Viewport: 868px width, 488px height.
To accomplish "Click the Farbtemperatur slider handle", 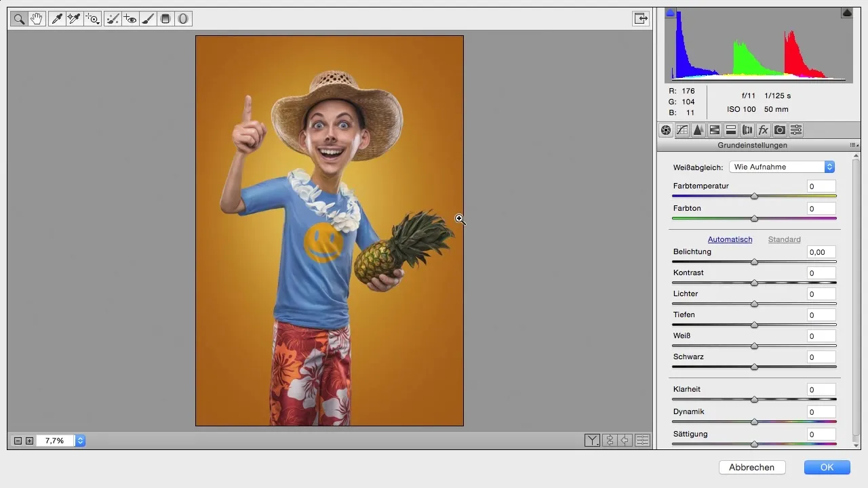I will (754, 197).
